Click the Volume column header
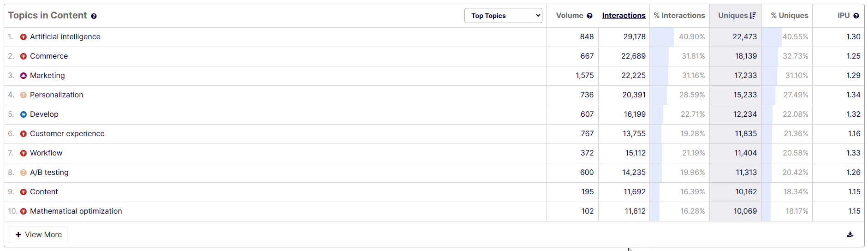The width and height of the screenshot is (868, 251). click(x=570, y=15)
